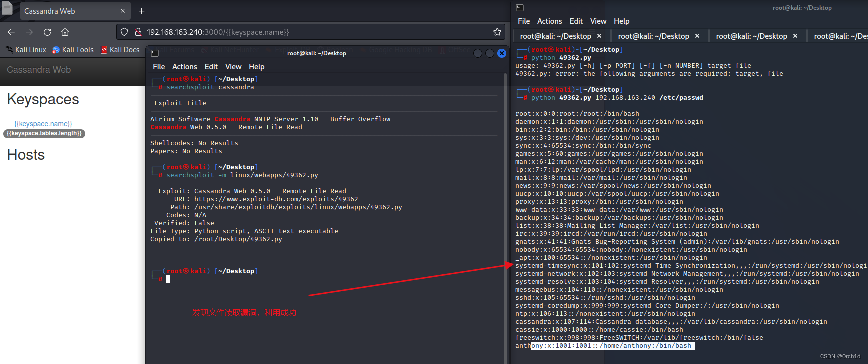Click front terminal's window icon

[x=155, y=53]
